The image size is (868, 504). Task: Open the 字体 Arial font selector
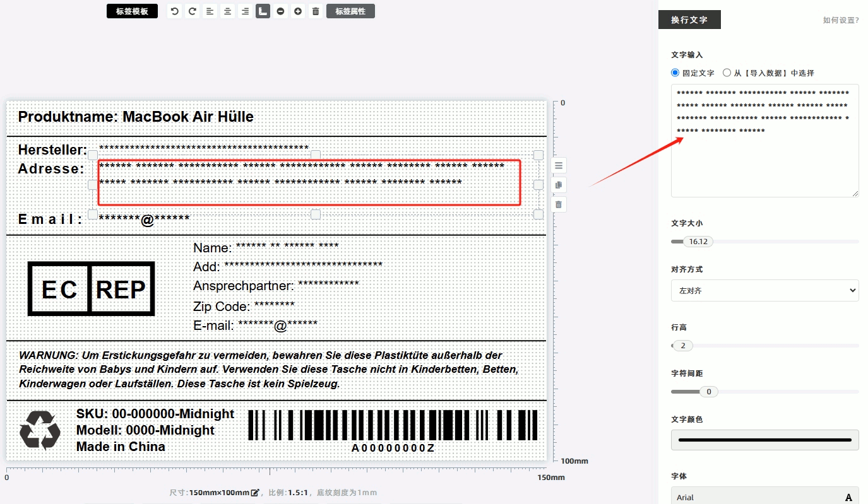[764, 497]
